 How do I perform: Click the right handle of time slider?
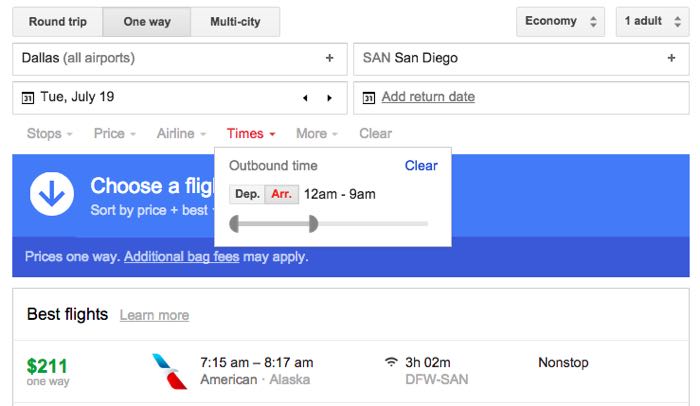click(313, 224)
